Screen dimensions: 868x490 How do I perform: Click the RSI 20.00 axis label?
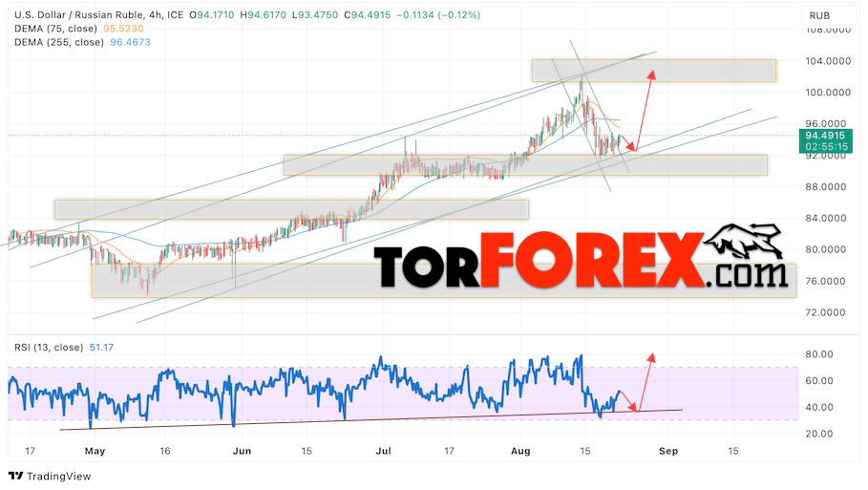819,434
